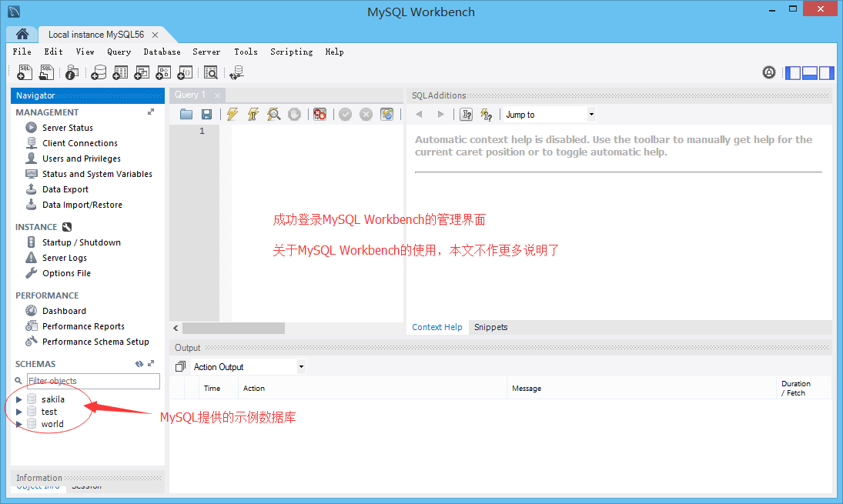Go back in SQL Additions help

pos(420,114)
